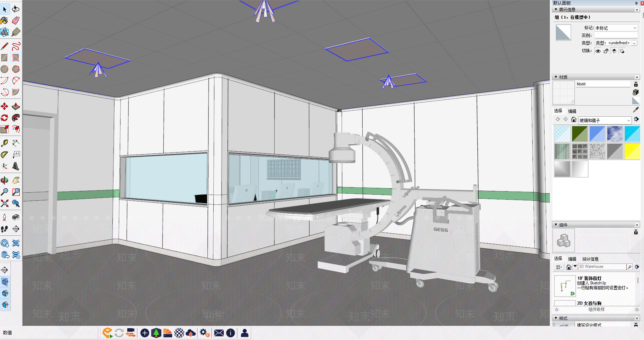Viewport: 644px width, 340px height.
Task: Pick the dark green glass swatch
Action: (580, 134)
